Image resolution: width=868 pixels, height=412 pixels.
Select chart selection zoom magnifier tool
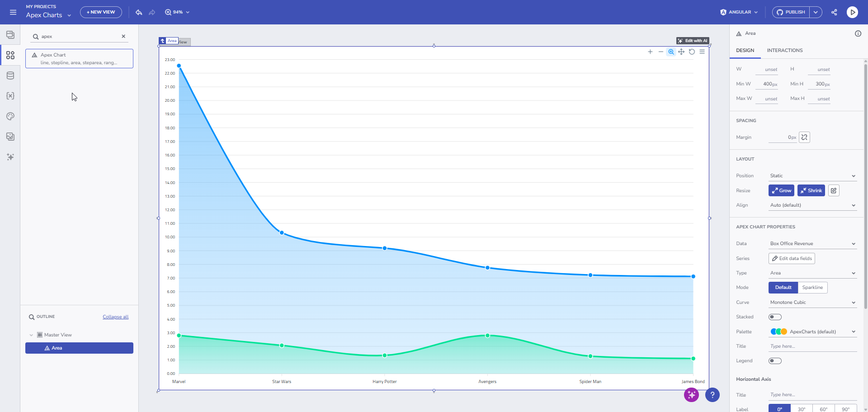pyautogui.click(x=671, y=52)
